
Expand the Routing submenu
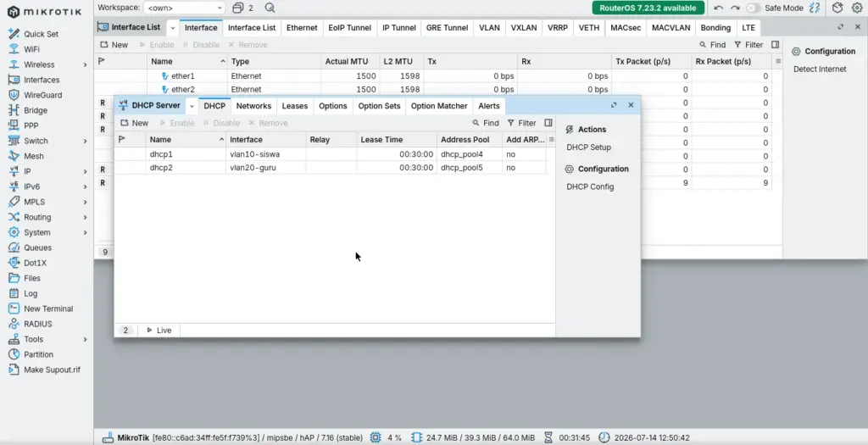point(86,218)
